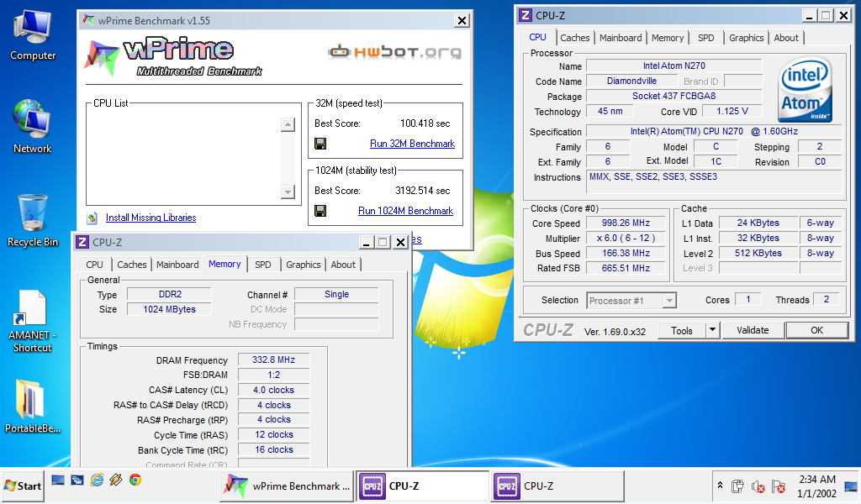Select CPU tab in right CPU-Z window
The height and width of the screenshot is (504, 861).
[x=537, y=37]
